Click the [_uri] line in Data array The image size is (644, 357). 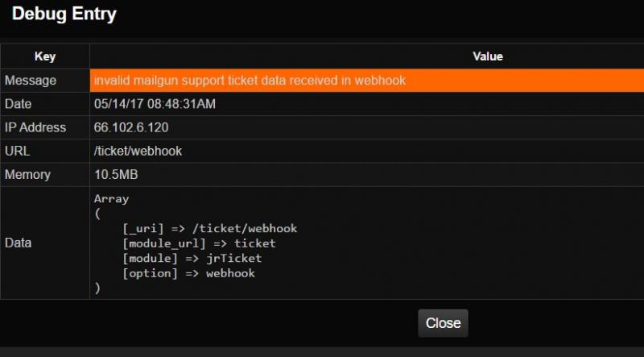209,228
